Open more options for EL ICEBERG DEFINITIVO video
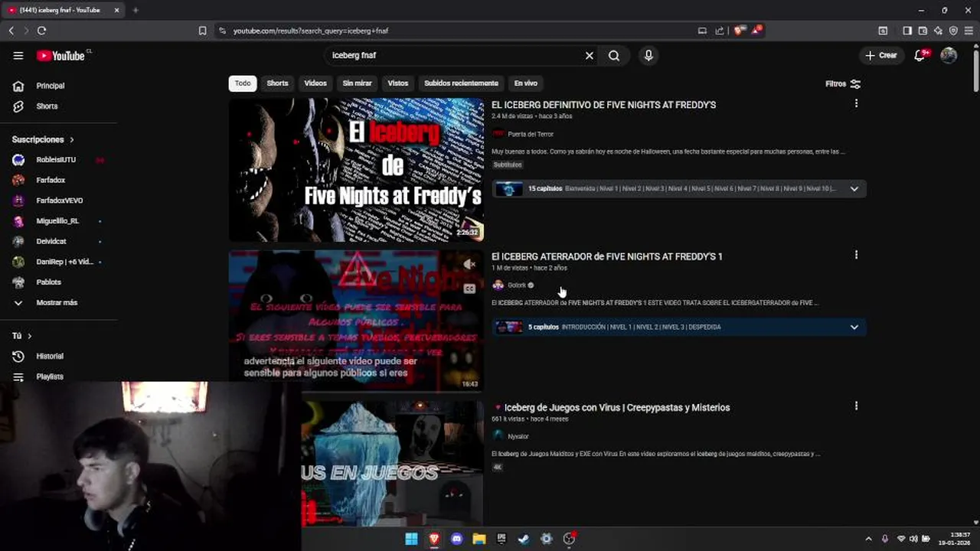 856,103
